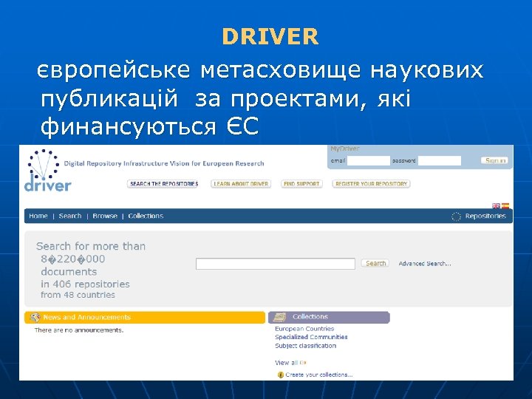
Task: Click the View all link
Action: [x=287, y=363]
